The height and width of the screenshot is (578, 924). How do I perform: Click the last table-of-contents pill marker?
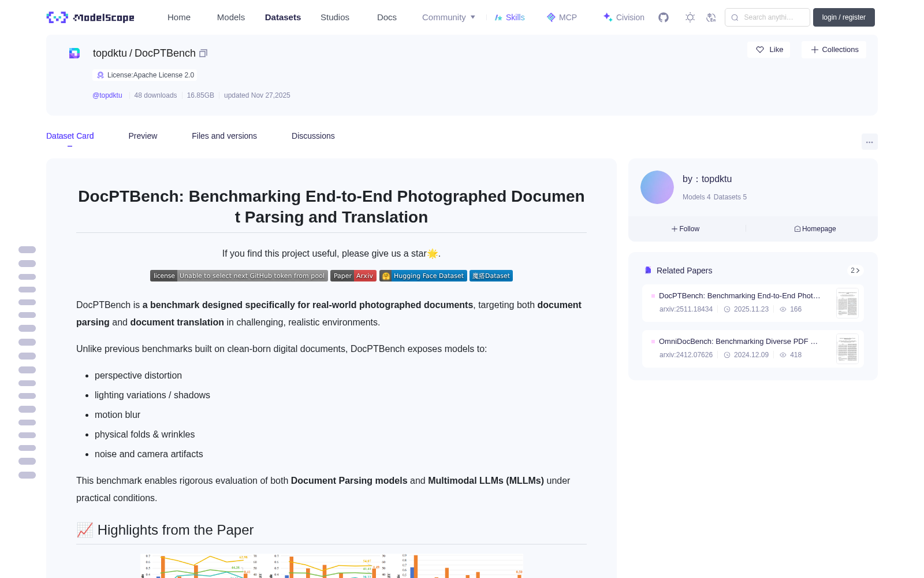pos(27,475)
